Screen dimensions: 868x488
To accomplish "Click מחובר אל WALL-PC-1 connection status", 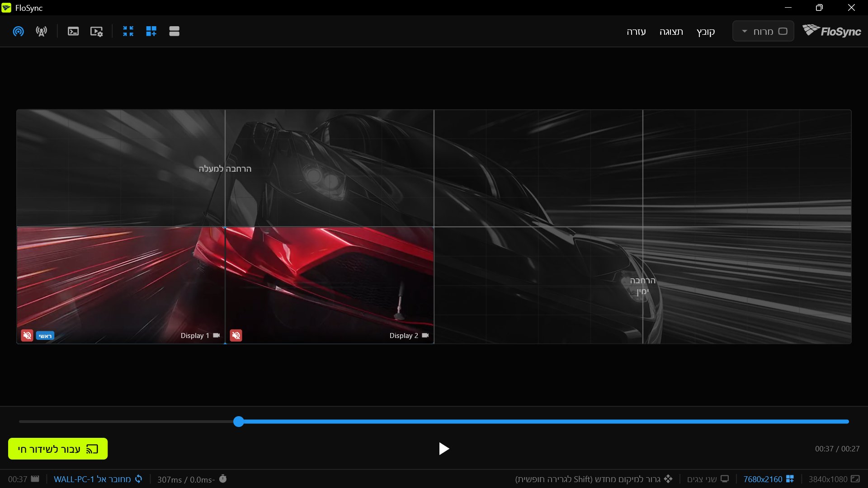I will (92, 479).
